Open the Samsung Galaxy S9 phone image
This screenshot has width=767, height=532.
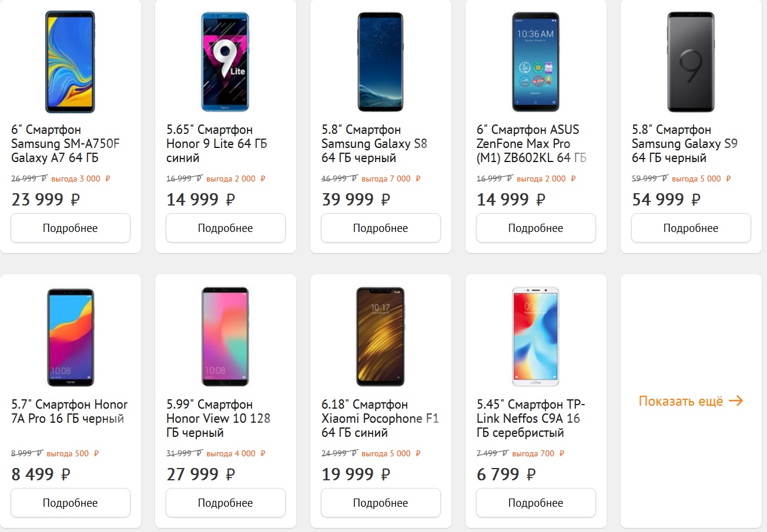[x=691, y=62]
